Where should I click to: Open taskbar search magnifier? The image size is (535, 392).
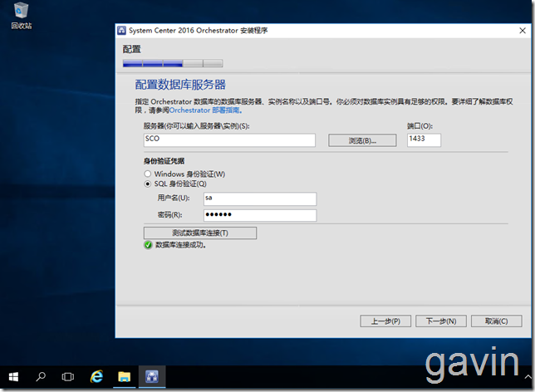coord(41,377)
